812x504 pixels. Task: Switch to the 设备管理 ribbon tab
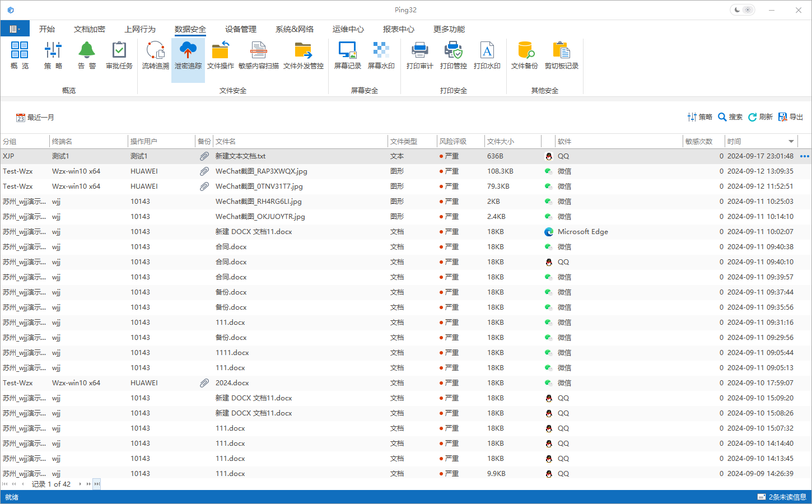pos(240,29)
